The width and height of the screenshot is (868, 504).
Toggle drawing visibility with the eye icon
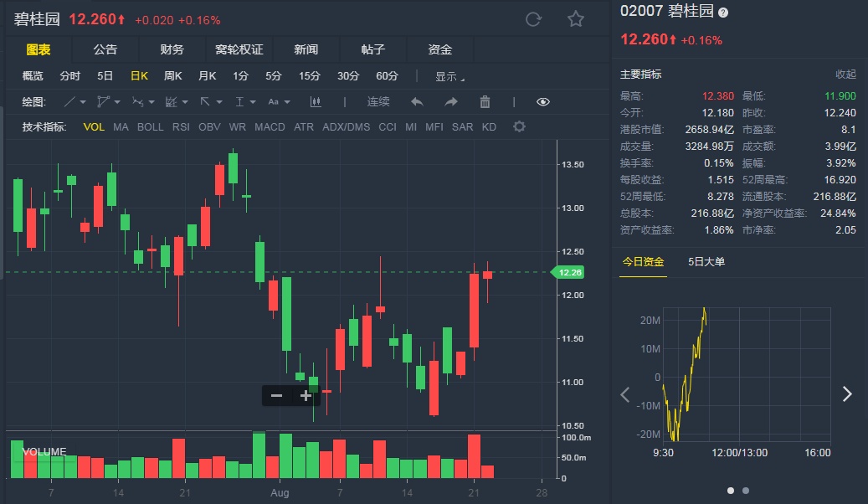(543, 102)
